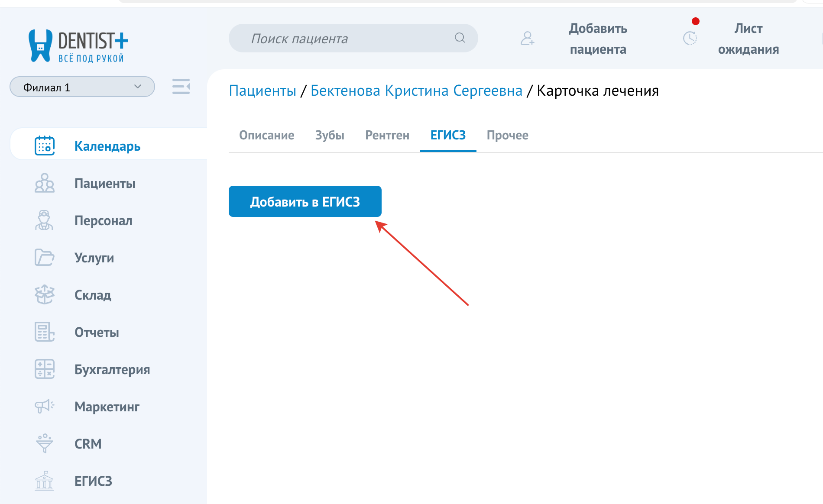This screenshot has width=823, height=504.
Task: Click the Календарь calendar icon
Action: click(x=45, y=145)
